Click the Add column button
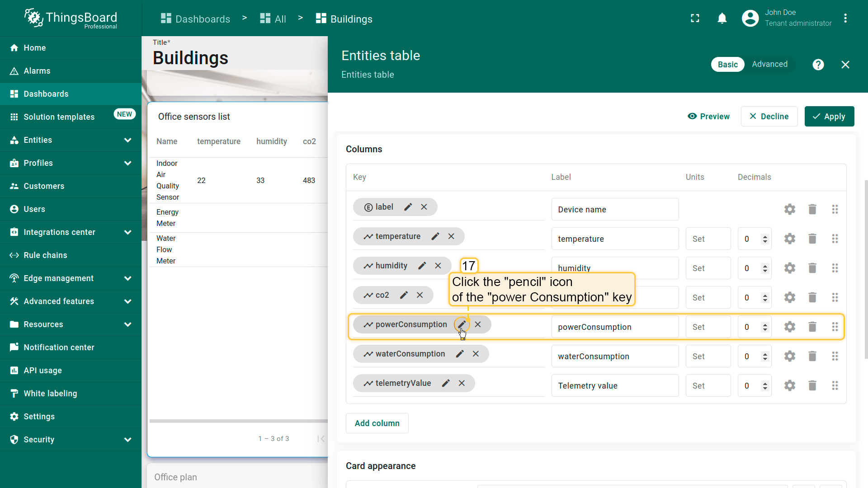This screenshot has height=488, width=868. [377, 423]
